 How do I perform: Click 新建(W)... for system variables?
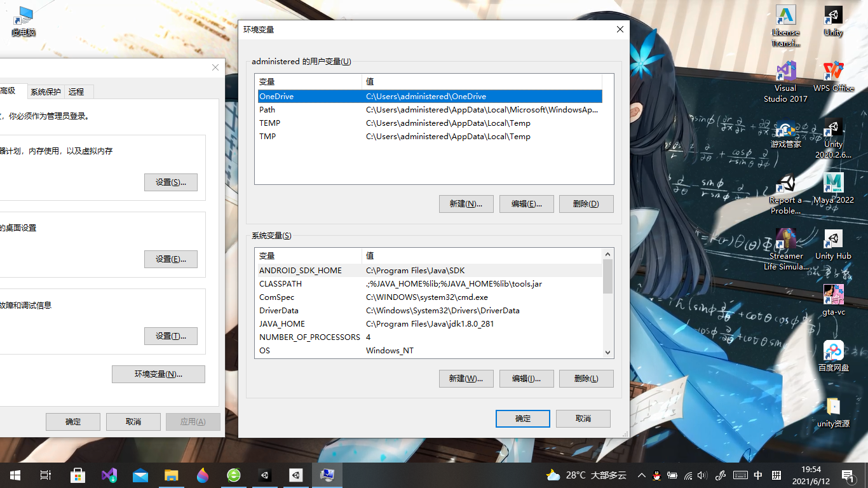point(466,379)
